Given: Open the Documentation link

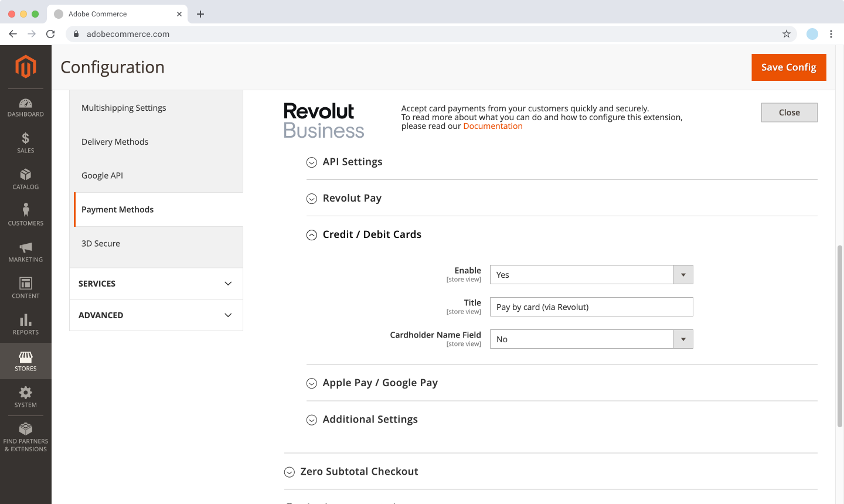Looking at the screenshot, I should coord(493,126).
